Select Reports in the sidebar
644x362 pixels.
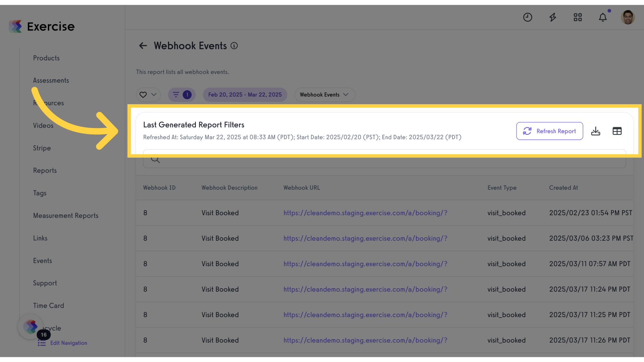pos(45,170)
